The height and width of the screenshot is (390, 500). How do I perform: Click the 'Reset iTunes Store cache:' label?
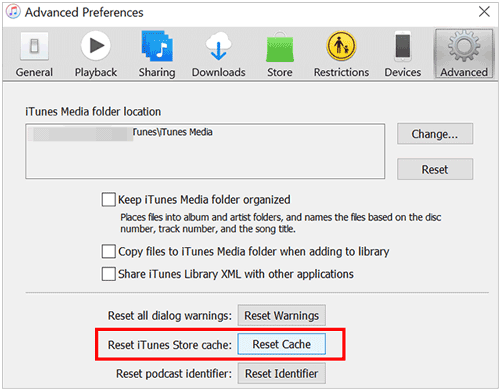pos(170,345)
